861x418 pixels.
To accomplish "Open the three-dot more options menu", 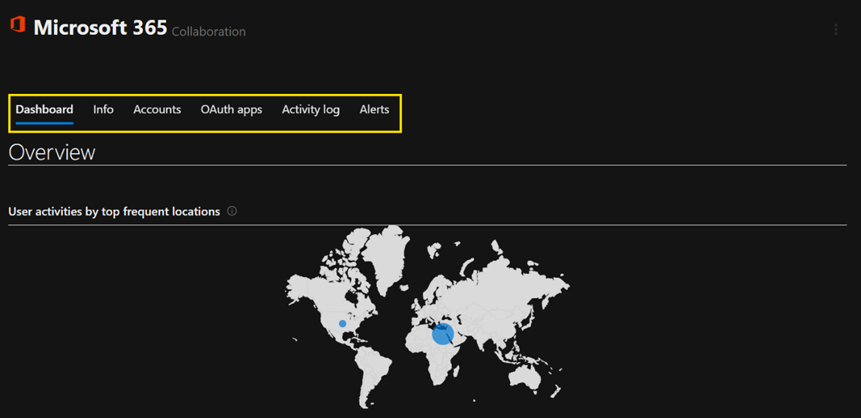I will click(836, 30).
